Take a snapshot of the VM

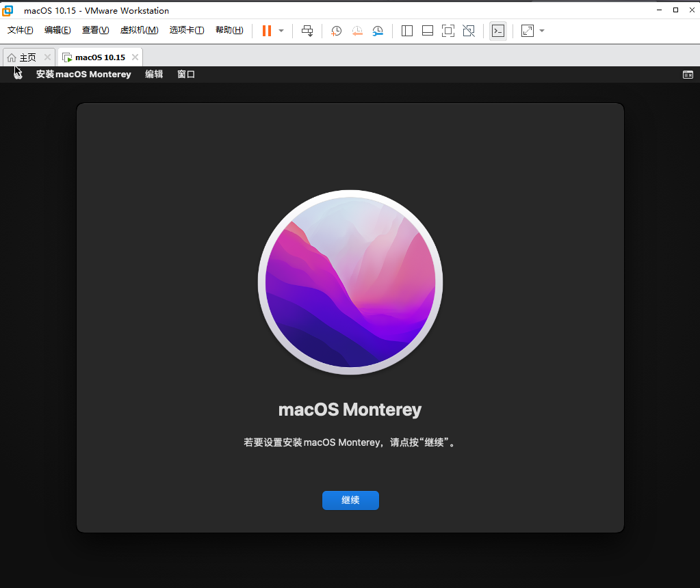coord(336,31)
